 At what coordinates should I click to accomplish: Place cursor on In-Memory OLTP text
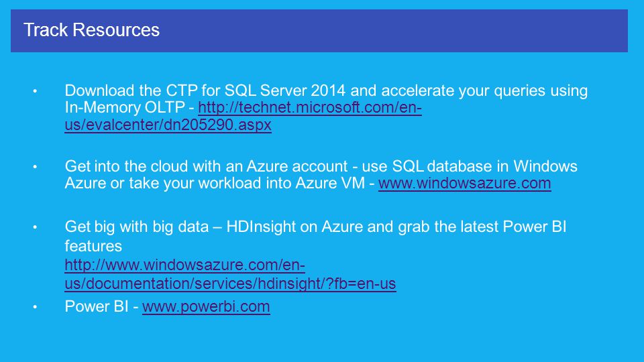(x=125, y=107)
